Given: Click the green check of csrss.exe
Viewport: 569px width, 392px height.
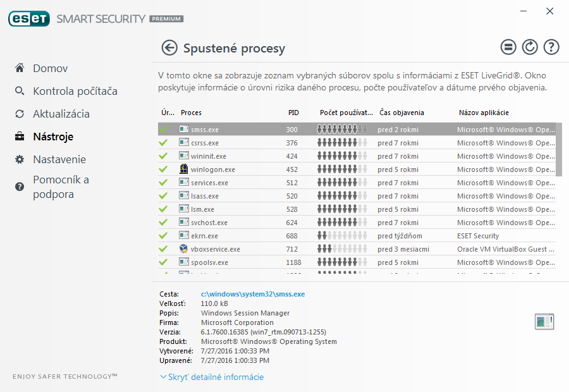Looking at the screenshot, I should point(163,143).
